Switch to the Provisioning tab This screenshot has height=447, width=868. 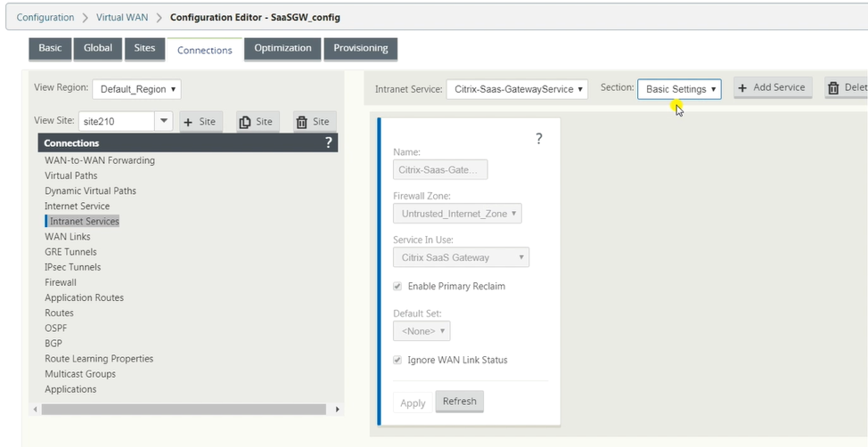pyautogui.click(x=360, y=48)
